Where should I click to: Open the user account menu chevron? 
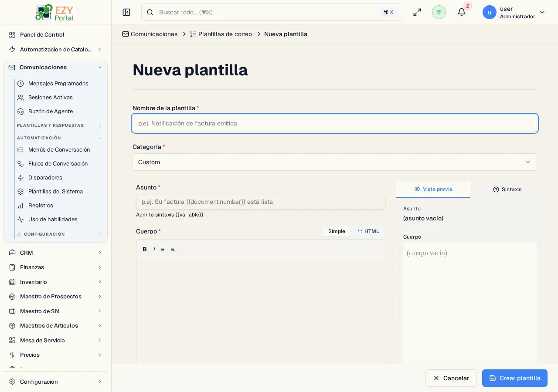542,12
